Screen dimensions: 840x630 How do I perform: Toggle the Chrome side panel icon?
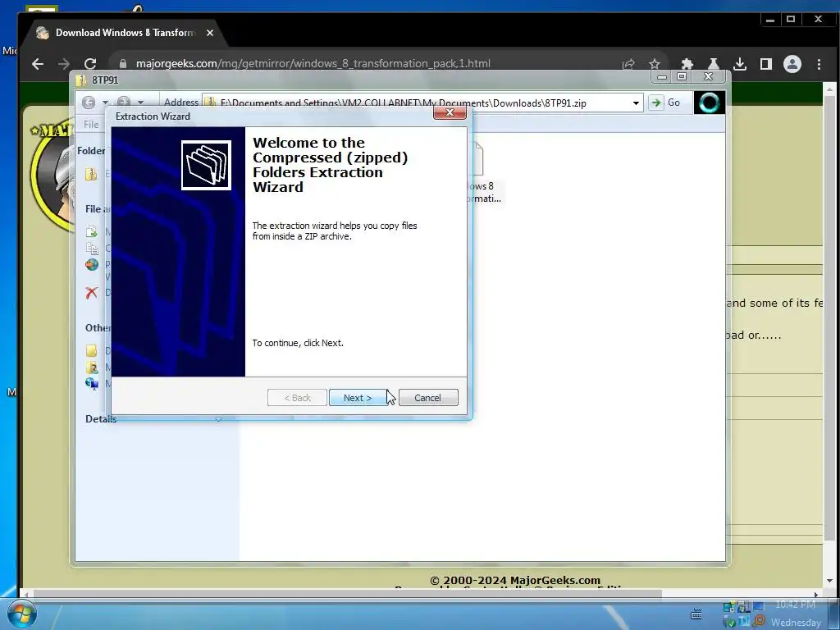click(x=766, y=64)
